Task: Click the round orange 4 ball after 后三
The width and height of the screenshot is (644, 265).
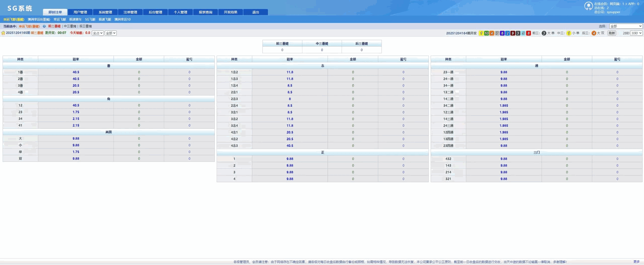Action: point(594,33)
